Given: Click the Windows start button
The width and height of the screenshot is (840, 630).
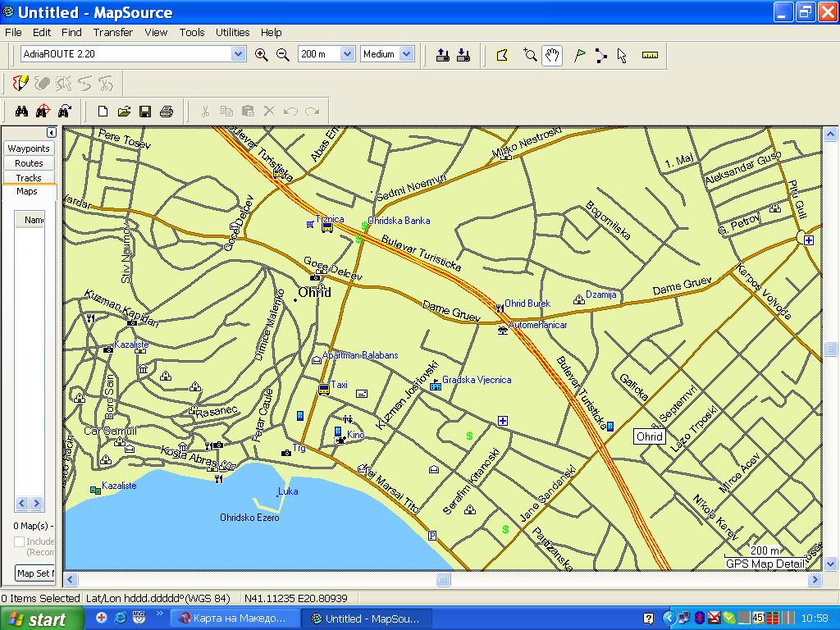Looking at the screenshot, I should click(x=43, y=619).
